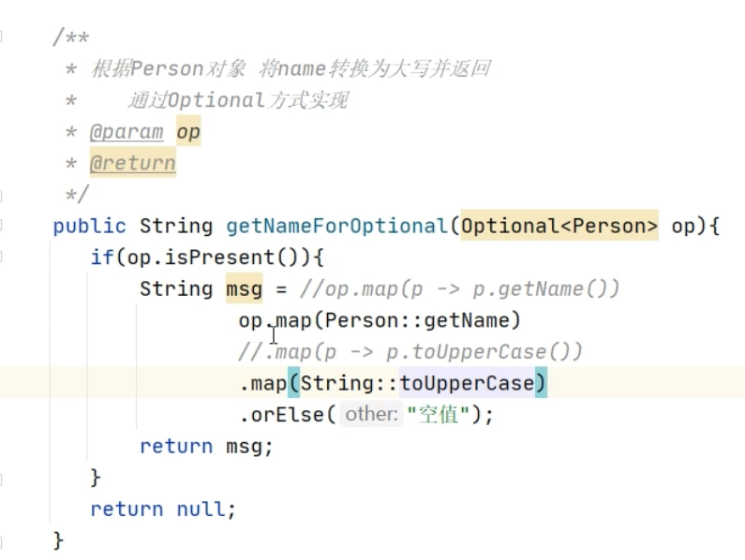The width and height of the screenshot is (745, 560).
Task: Click the @param Javadoc tag
Action: coord(127,132)
